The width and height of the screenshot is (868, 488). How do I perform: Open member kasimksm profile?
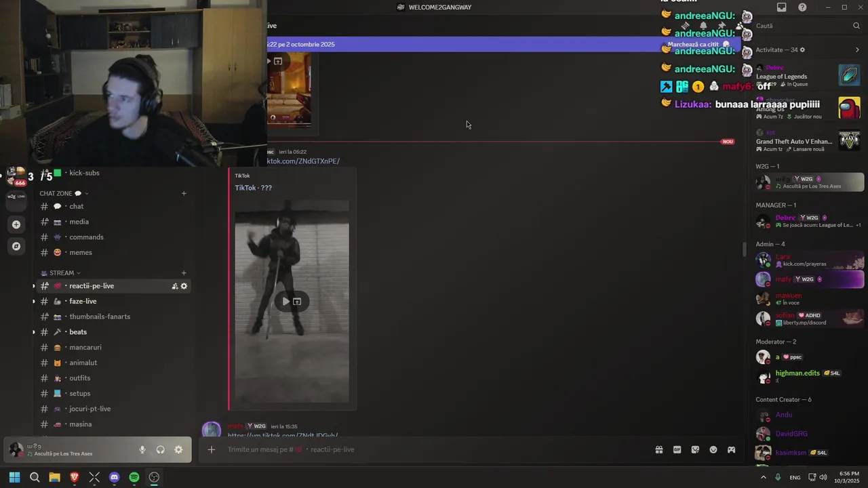point(808,453)
